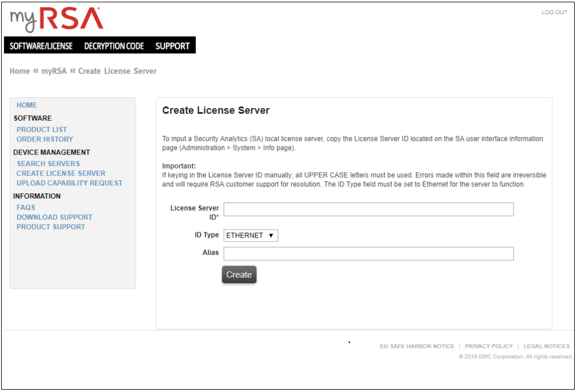Screen dimensions: 577x392
Task: Select Create License Server sidebar link
Action: 61,173
